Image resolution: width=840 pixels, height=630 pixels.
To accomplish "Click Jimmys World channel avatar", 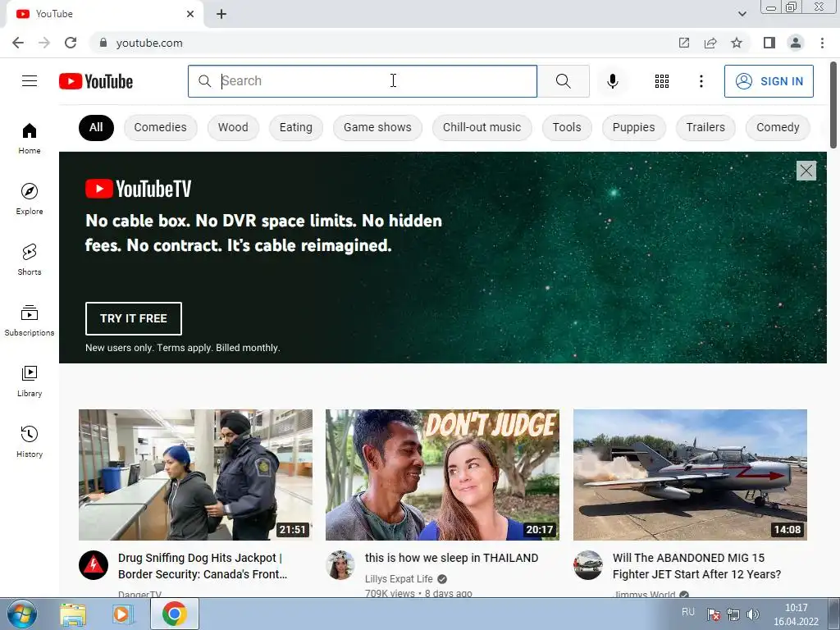I will (587, 565).
